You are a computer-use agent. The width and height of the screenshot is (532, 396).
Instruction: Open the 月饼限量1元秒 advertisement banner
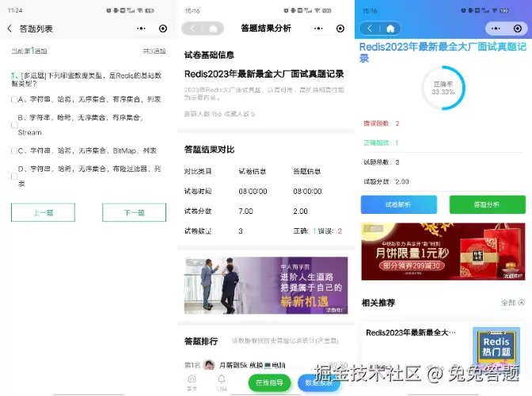pos(443,251)
